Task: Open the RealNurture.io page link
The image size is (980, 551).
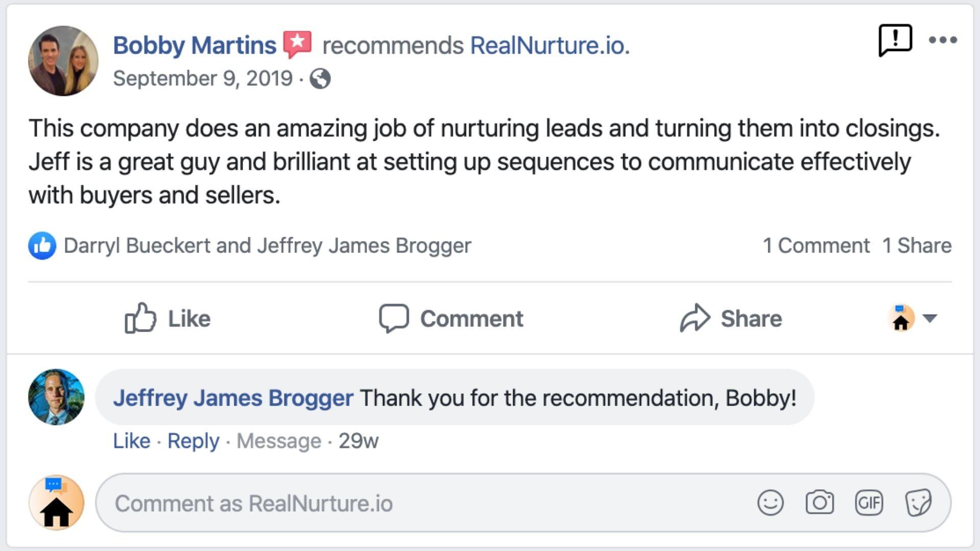Action: [549, 45]
